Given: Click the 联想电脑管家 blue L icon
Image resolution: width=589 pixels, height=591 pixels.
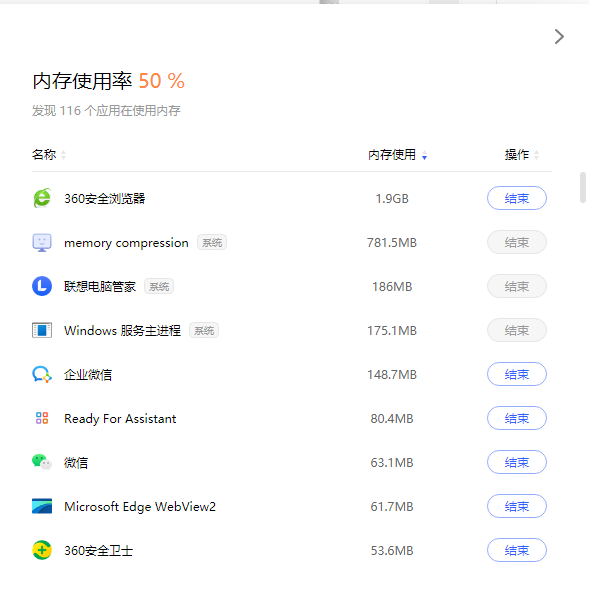Looking at the screenshot, I should coord(42,286).
